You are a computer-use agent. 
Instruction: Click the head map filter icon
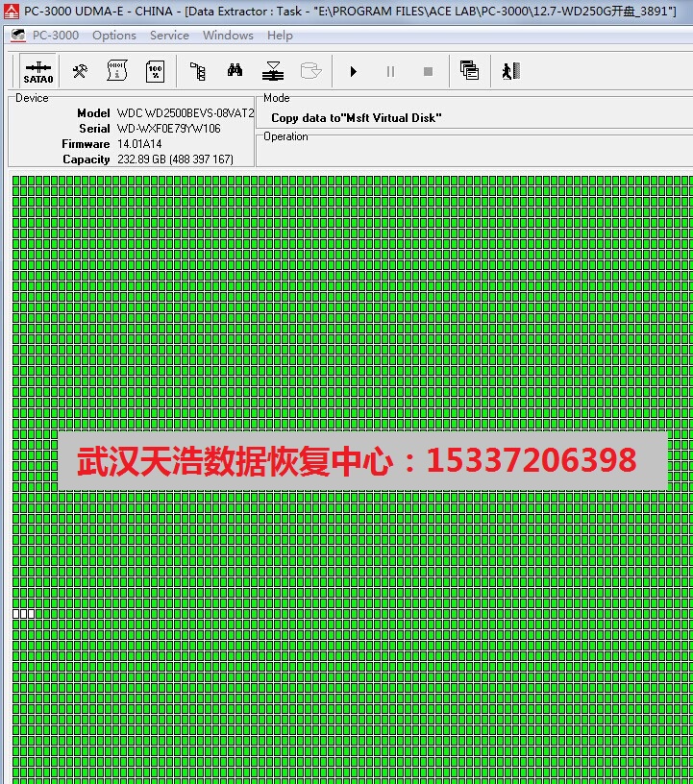pos(273,71)
